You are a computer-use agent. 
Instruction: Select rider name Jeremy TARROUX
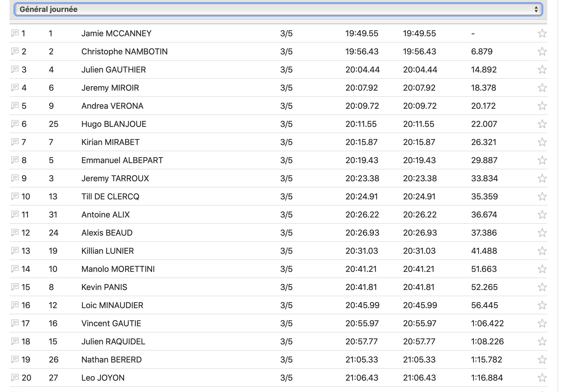115,178
